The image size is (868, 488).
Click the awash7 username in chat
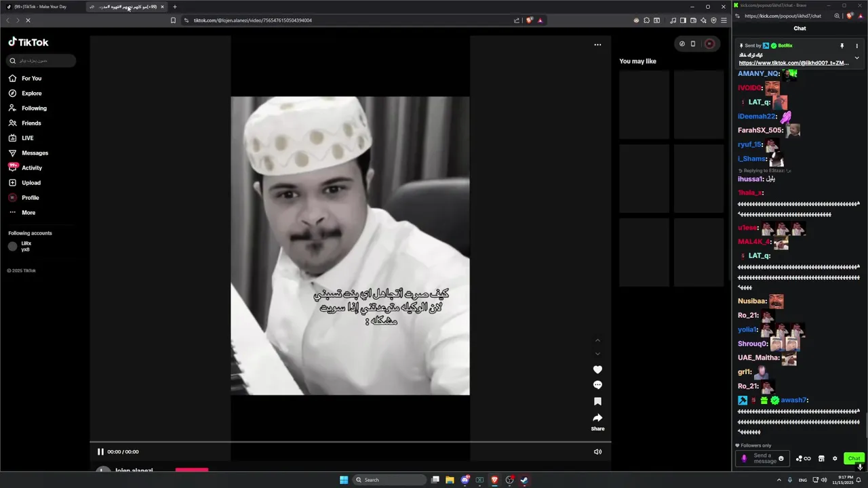793,401
